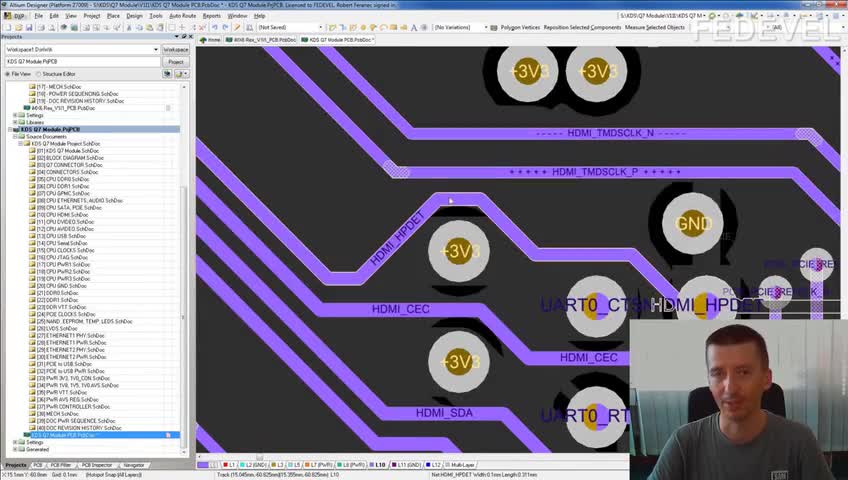The width and height of the screenshot is (848, 480).
Task: Open the Reports menu
Action: (211, 16)
